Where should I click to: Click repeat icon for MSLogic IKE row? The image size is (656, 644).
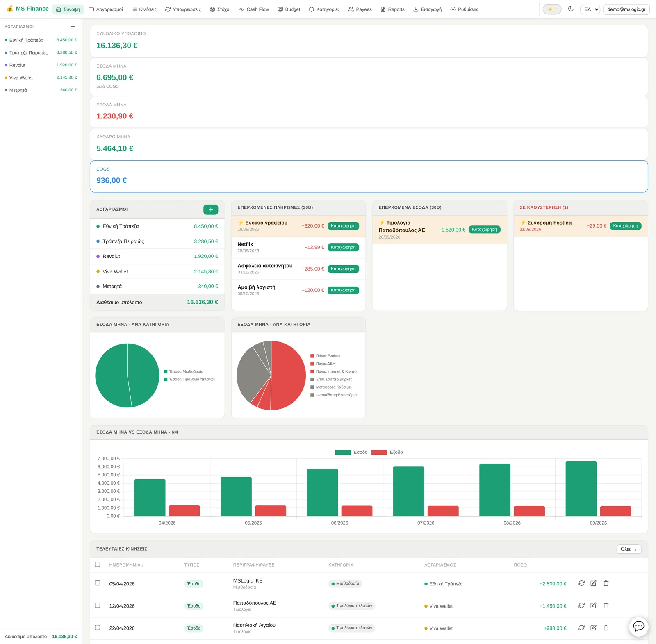click(581, 583)
